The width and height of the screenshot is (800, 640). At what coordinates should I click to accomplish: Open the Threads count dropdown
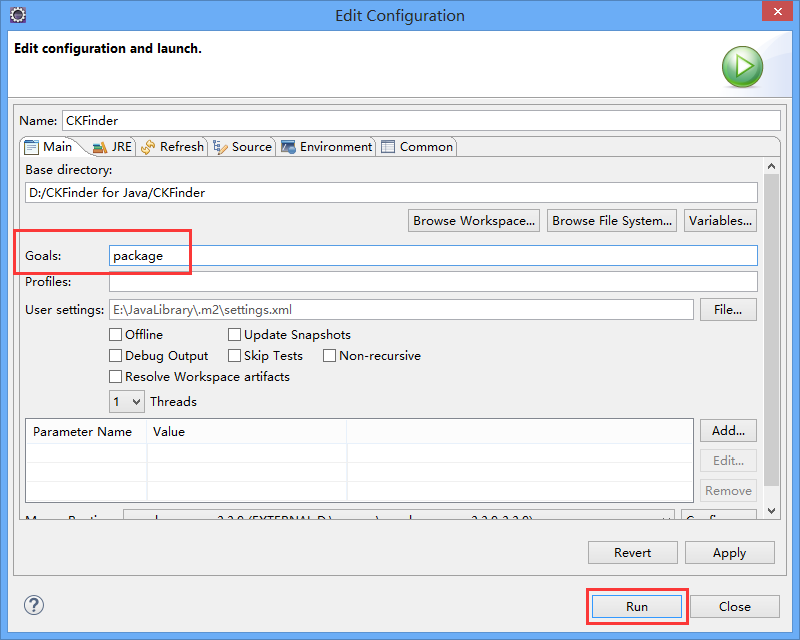tap(127, 402)
